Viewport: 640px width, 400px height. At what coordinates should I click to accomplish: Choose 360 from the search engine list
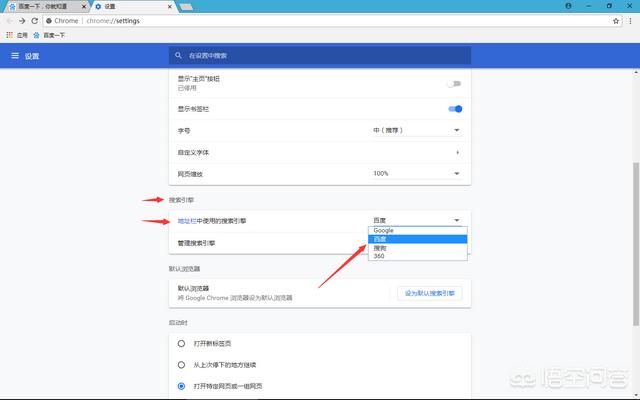pos(418,256)
